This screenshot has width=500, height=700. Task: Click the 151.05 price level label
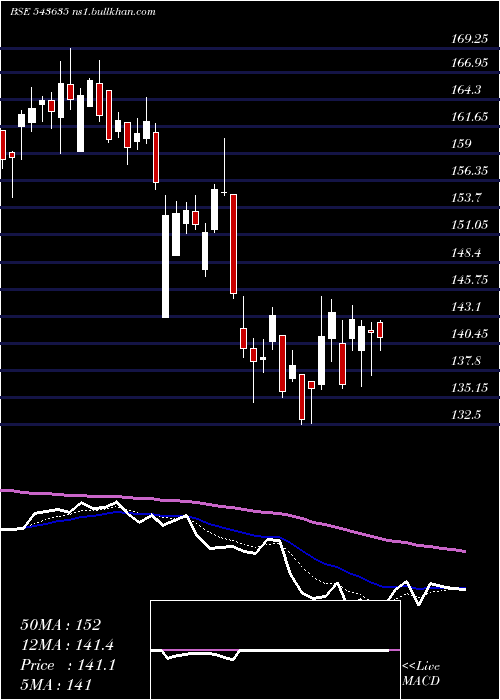pos(469,224)
